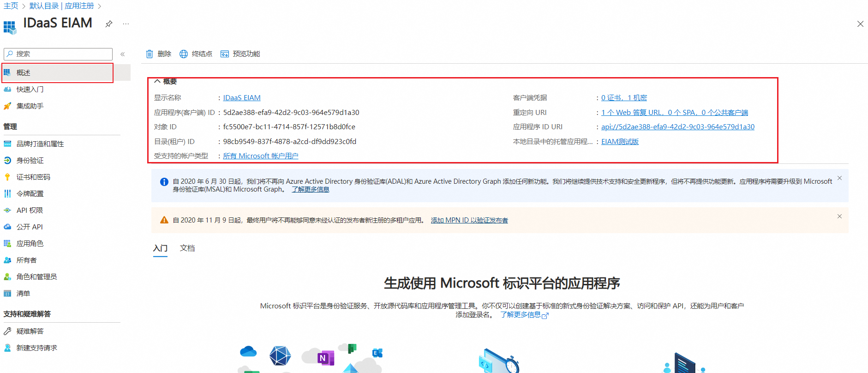Collapse the 概要 section chevron
The image size is (868, 373).
coord(157,81)
